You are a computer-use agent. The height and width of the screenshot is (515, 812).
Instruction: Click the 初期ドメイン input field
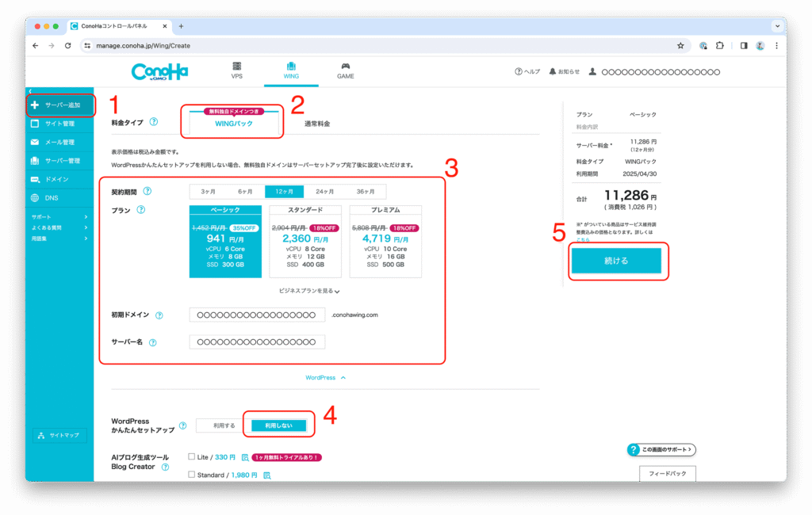pyautogui.click(x=257, y=315)
